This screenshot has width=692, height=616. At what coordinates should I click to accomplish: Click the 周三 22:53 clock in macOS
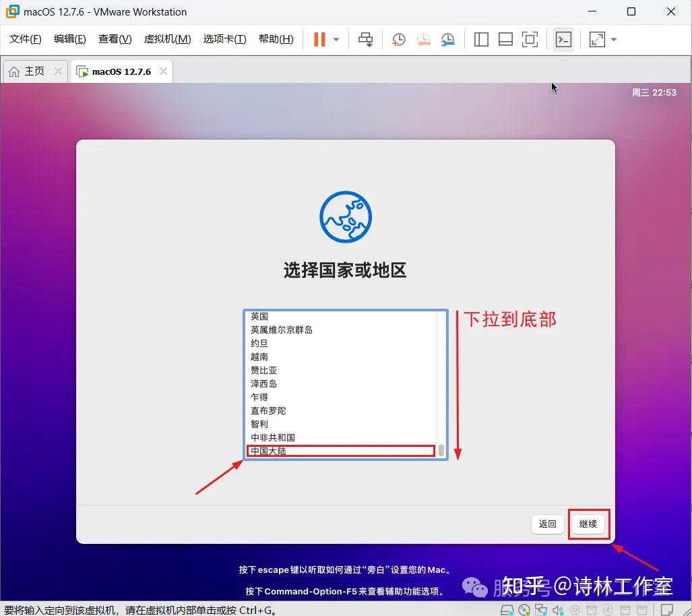click(654, 93)
